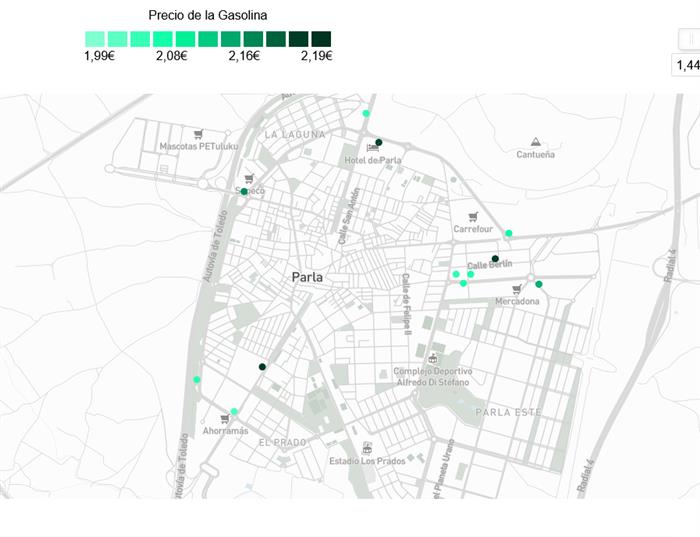Click the Parla city name label
Image resolution: width=700 pixels, height=537 pixels.
click(x=307, y=277)
